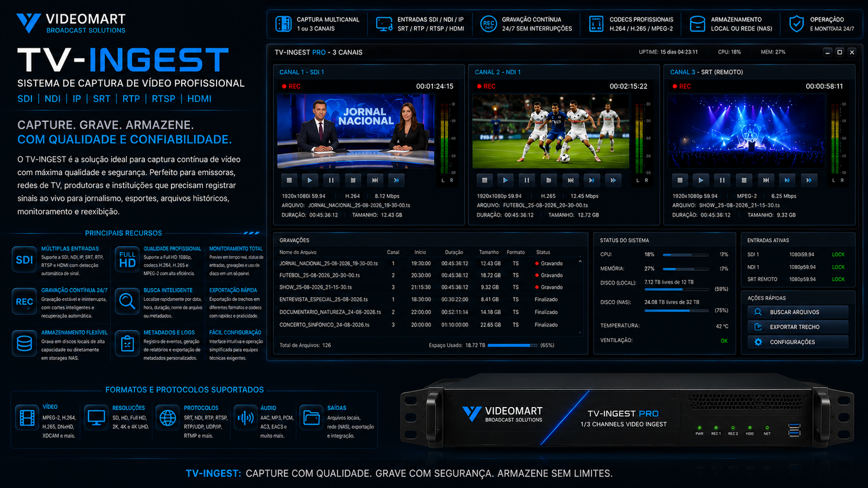Viewport: 868px width, 488px height.
Task: Click the globe Protocolos icon
Action: [168, 418]
